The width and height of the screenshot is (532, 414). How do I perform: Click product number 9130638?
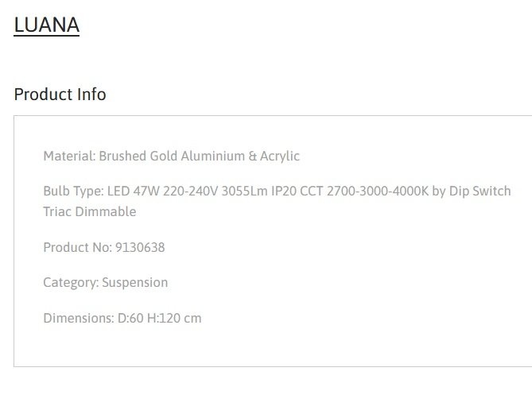140,247
